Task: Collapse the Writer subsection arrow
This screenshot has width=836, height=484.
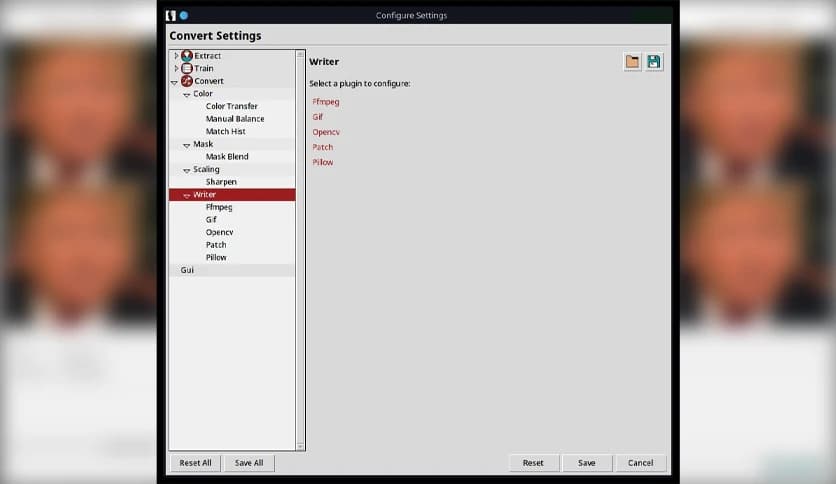Action: click(187, 196)
